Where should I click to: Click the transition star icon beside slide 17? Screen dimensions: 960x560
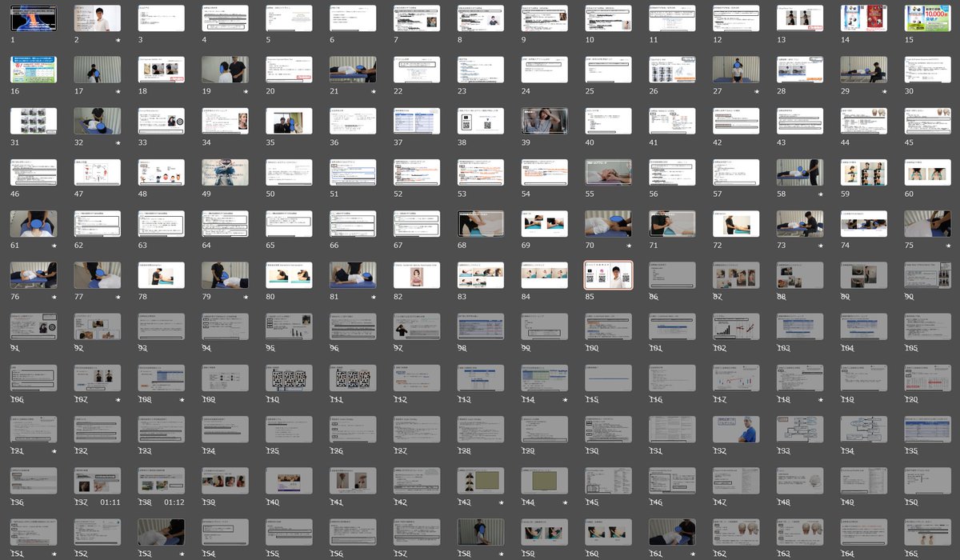(x=118, y=91)
